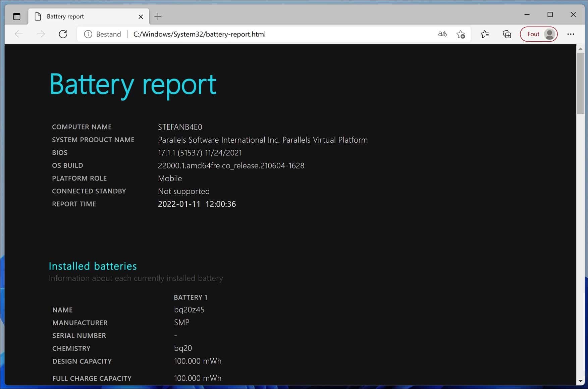Navigate back with the back arrow
Image resolution: width=588 pixels, height=389 pixels.
(18, 34)
